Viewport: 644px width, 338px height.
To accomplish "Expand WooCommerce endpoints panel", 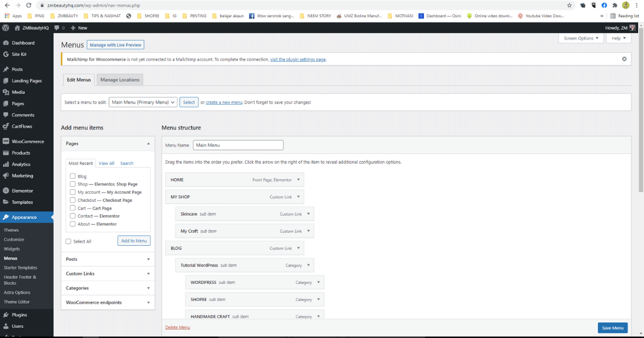I will (149, 303).
